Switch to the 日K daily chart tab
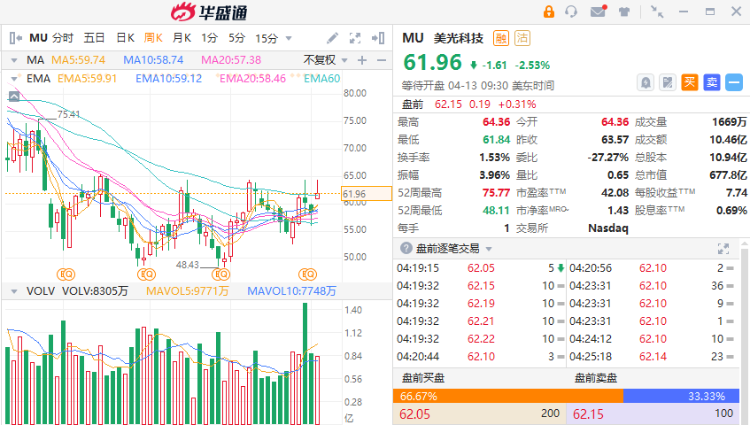This screenshot has height=425, width=750. coord(125,38)
